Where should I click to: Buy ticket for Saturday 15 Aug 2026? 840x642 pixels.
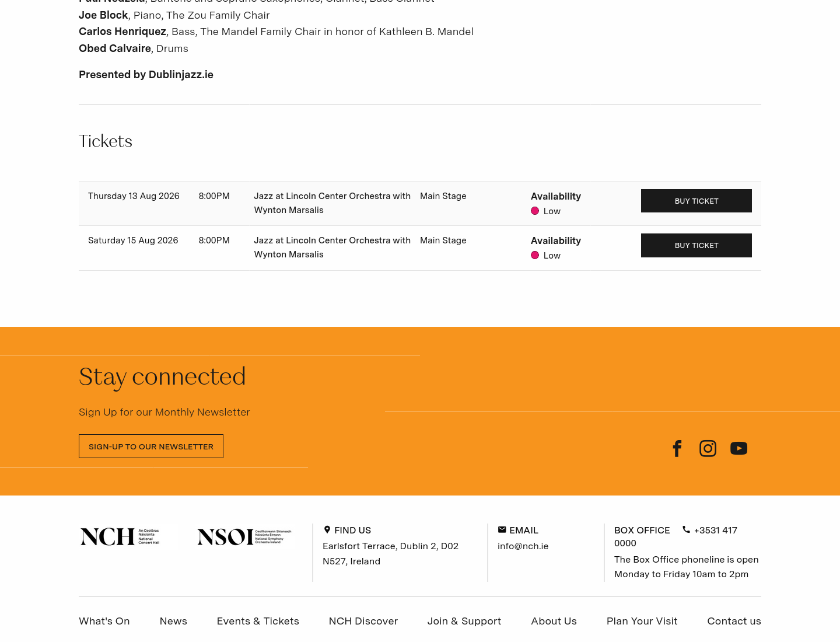tap(696, 245)
